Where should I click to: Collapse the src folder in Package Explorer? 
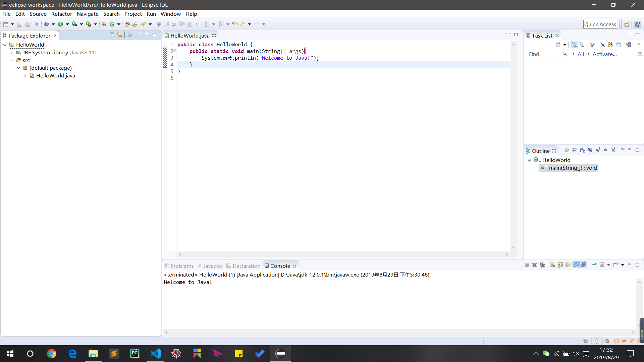[12, 60]
